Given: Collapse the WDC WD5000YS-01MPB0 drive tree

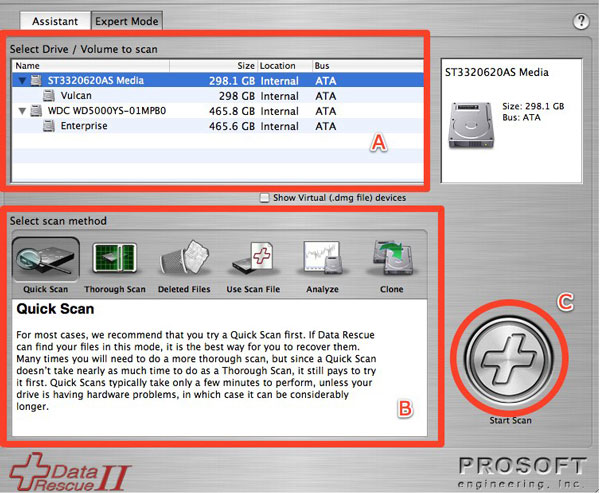Looking at the screenshot, I should pyautogui.click(x=23, y=111).
